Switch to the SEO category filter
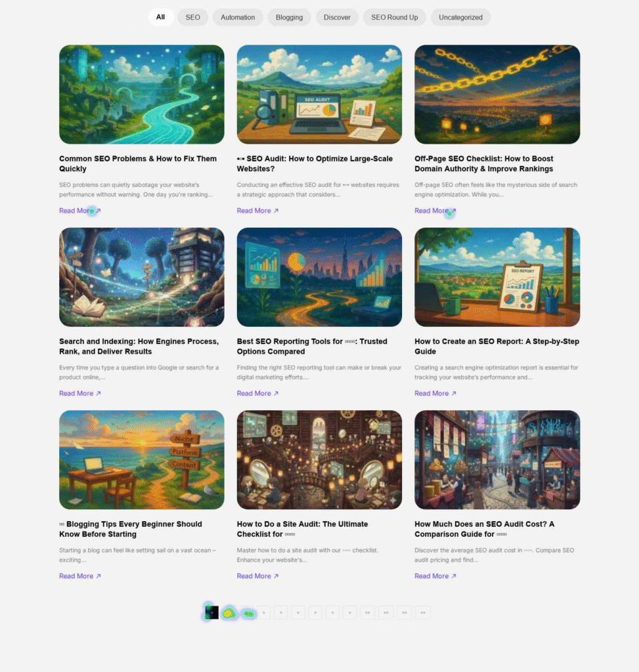This screenshot has width=639, height=672. (x=192, y=17)
